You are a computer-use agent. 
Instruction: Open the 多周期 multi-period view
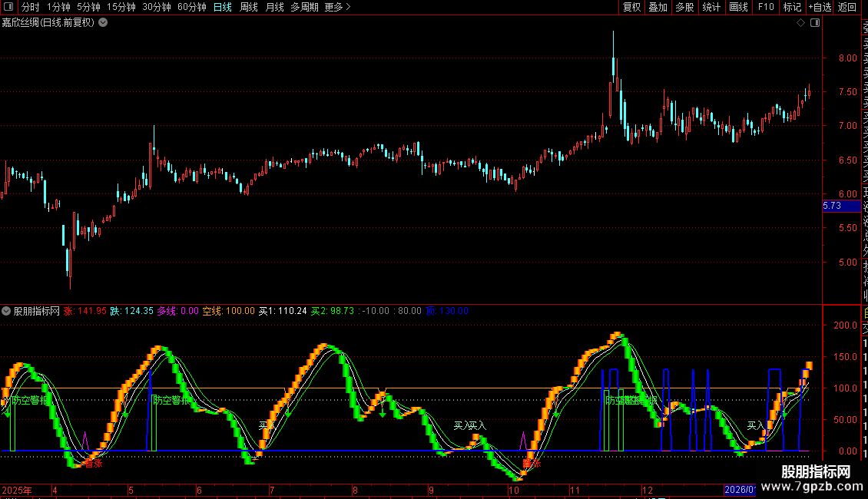pyautogui.click(x=304, y=8)
